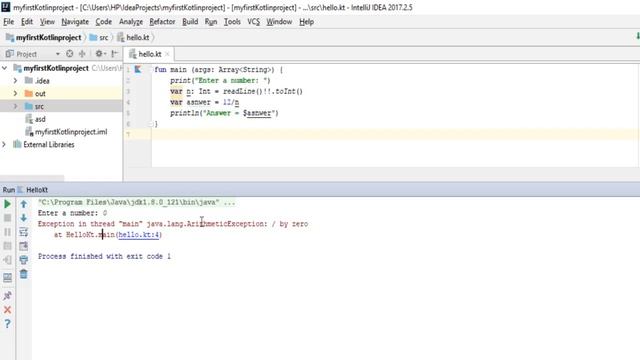
Task: Click Collapse All icon in Project panel
Action: point(82,53)
